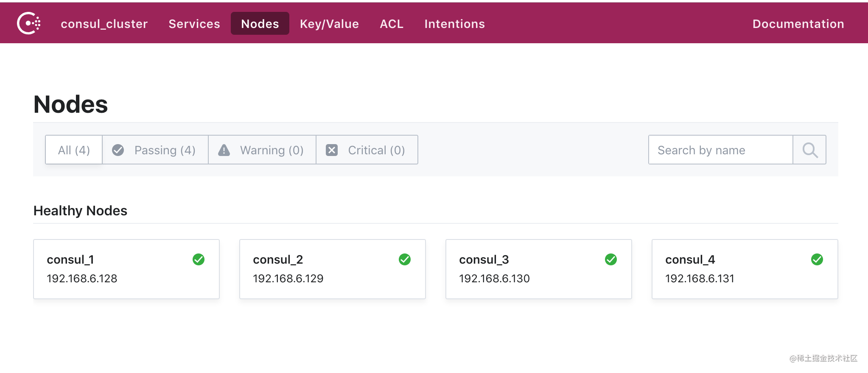Click the warning triangle icon in filter bar

[224, 150]
